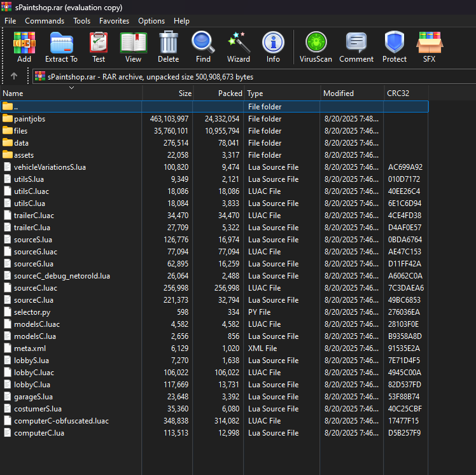Click the Find magnifier icon
Screen dimensions: 476x475
(203, 43)
